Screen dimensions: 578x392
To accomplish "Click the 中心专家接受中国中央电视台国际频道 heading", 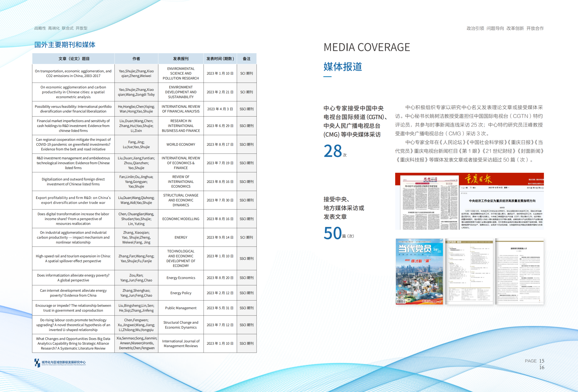I will (355, 121).
